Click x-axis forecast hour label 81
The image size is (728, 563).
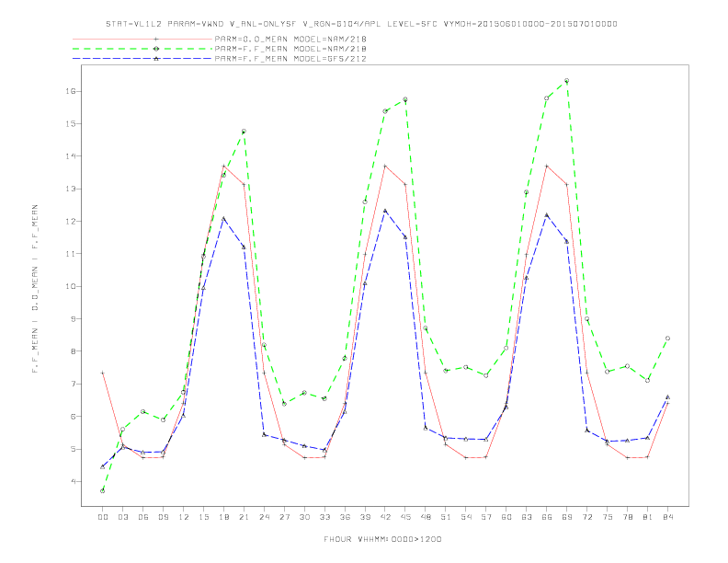click(648, 517)
